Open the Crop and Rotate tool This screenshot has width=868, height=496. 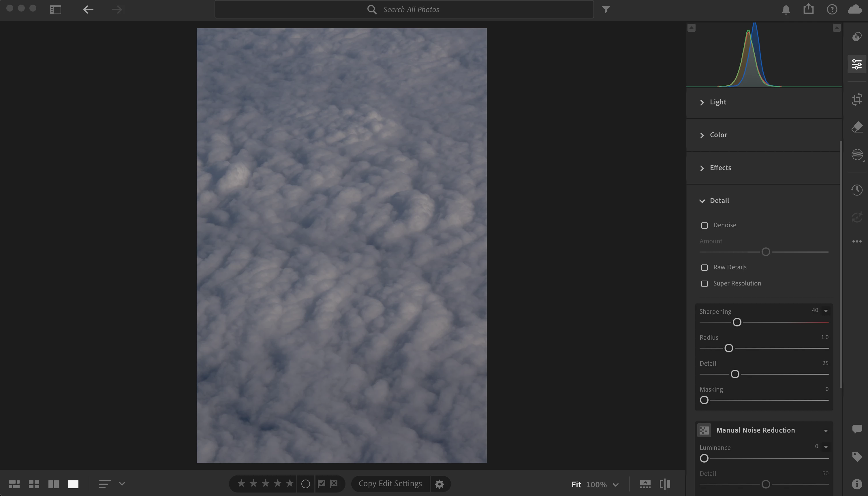click(x=857, y=99)
